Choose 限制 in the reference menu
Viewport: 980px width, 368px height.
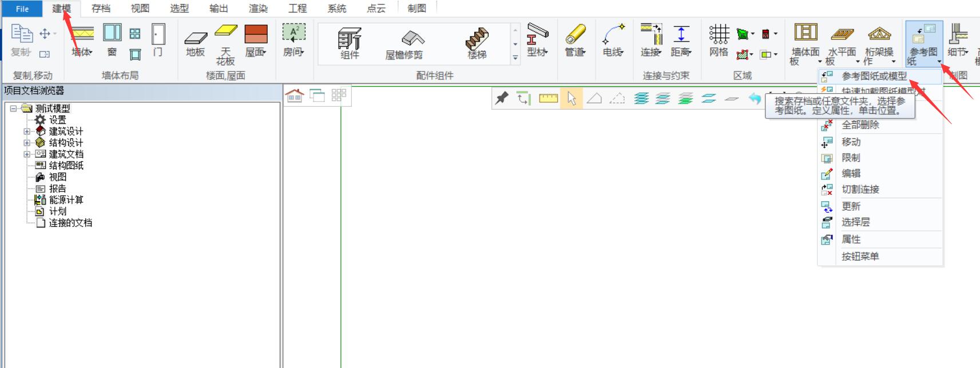coord(880,158)
